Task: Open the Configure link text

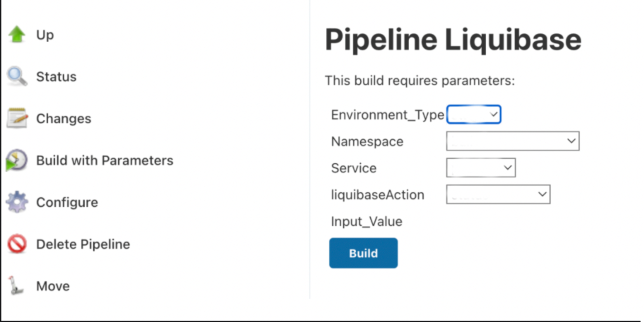Action: click(x=67, y=202)
